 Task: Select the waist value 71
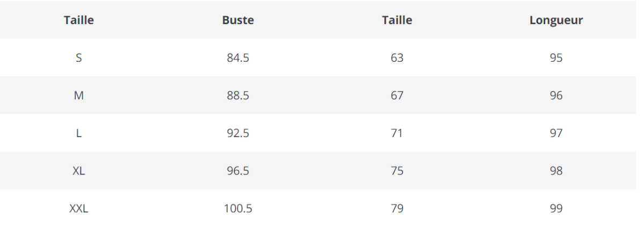click(x=397, y=133)
